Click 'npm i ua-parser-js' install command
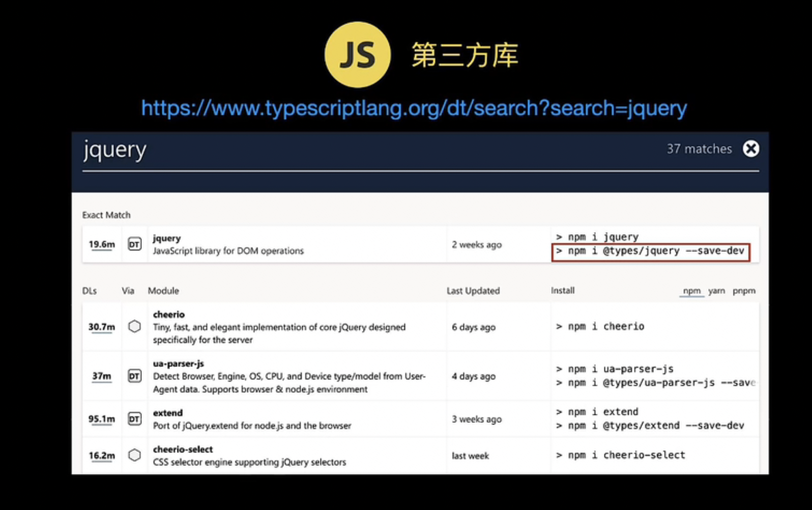Image resolution: width=812 pixels, height=510 pixels. 615,369
